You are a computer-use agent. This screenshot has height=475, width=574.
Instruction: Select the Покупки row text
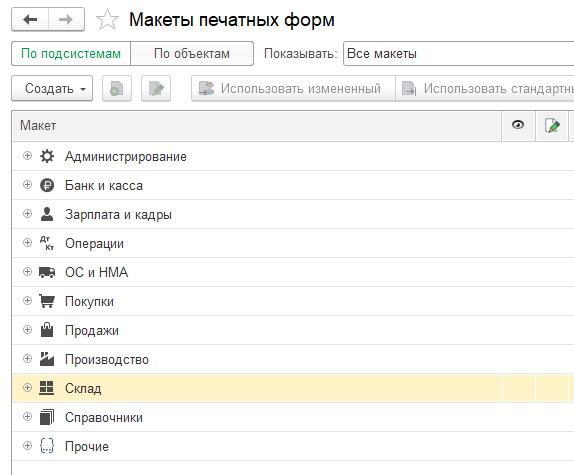click(x=89, y=302)
